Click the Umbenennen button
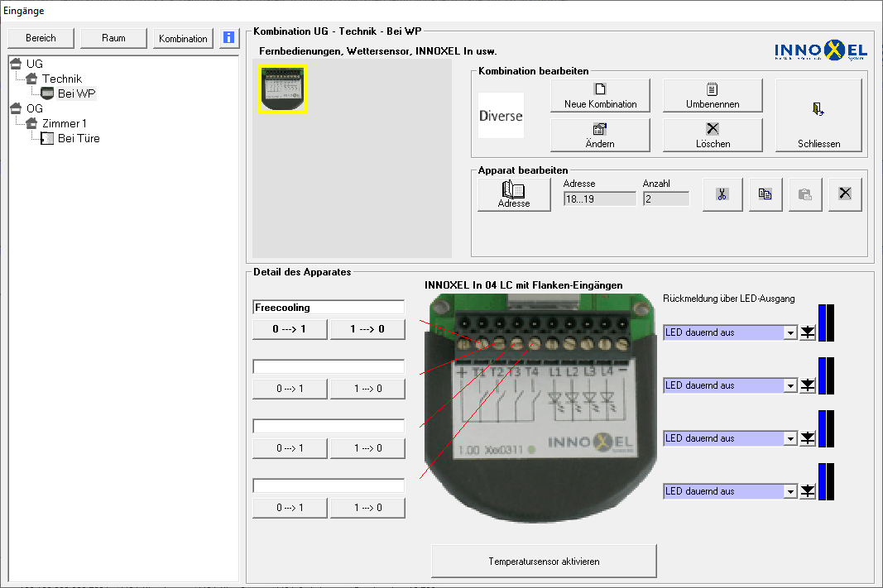883x588 pixels. click(713, 96)
